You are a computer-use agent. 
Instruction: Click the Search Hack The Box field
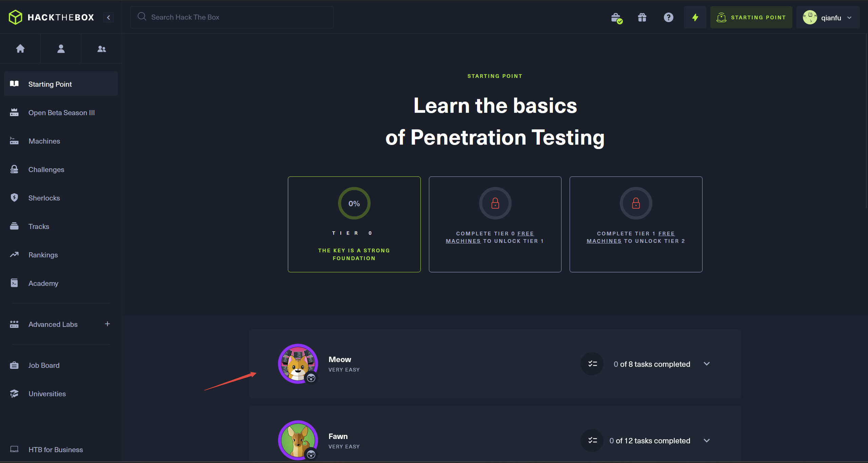click(x=232, y=17)
